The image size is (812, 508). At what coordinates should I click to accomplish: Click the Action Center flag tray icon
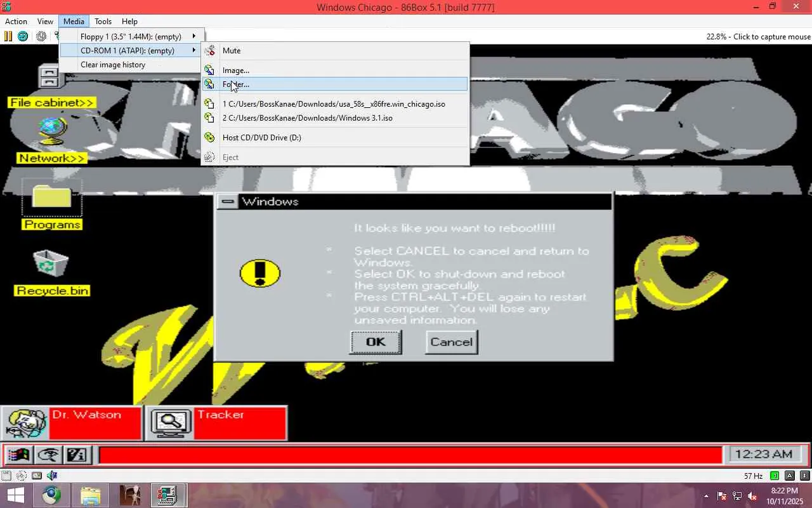click(722, 496)
